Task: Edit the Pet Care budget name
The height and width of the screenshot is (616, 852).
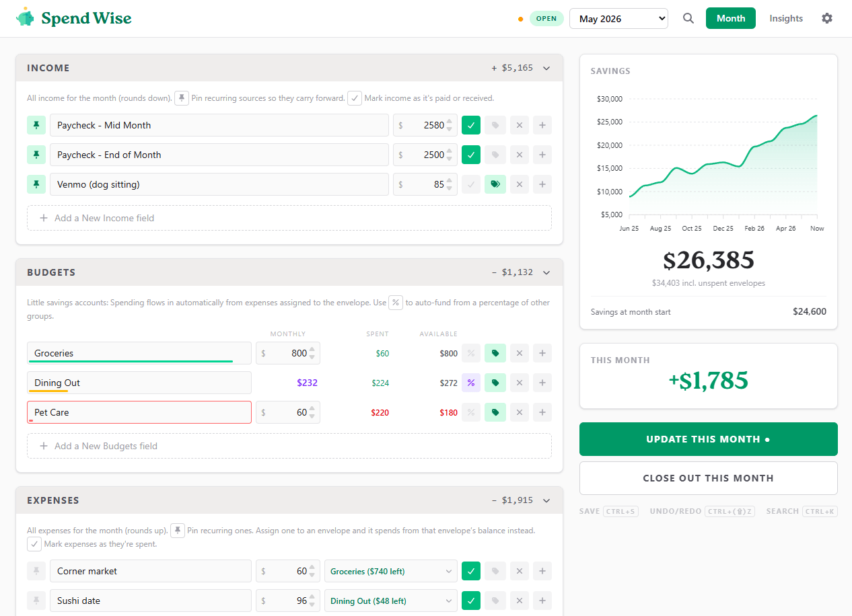Action: (139, 412)
